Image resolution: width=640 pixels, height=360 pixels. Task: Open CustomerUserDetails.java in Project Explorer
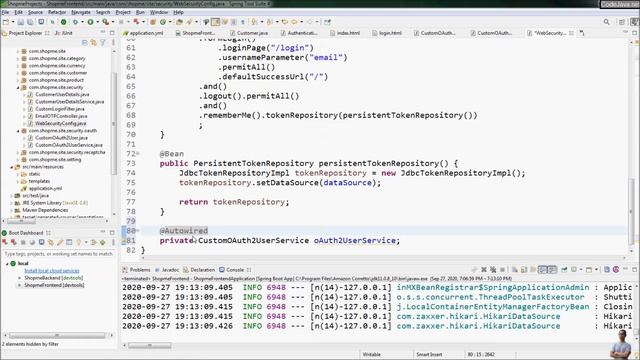click(x=62, y=94)
